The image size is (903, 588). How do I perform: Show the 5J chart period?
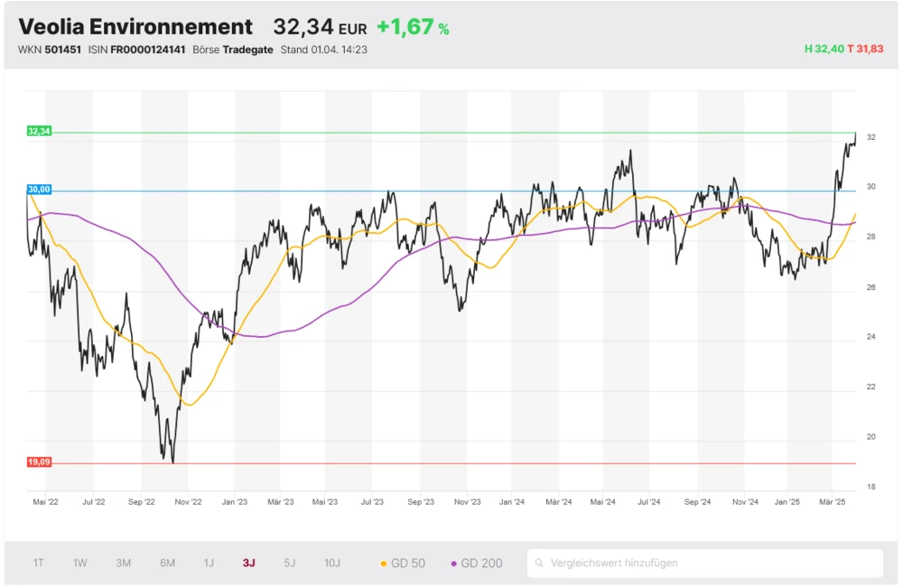click(290, 563)
